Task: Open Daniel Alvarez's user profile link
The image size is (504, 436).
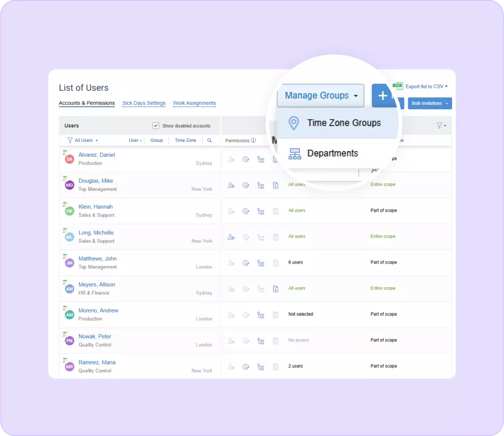Action: (x=96, y=155)
